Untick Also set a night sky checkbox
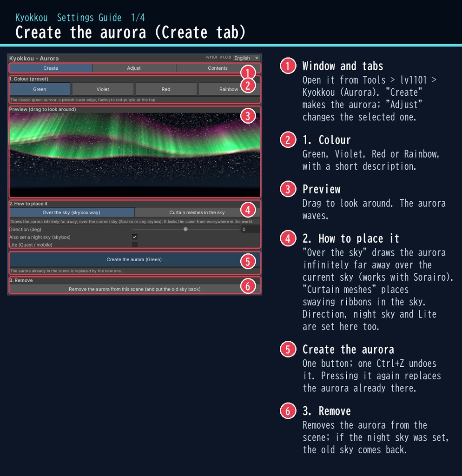The height and width of the screenshot is (476, 462). (135, 237)
